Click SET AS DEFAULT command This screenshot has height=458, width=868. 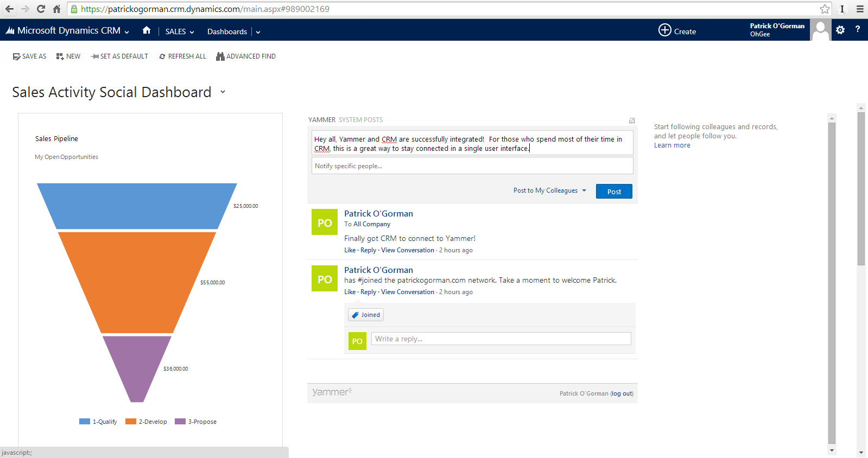pos(119,56)
